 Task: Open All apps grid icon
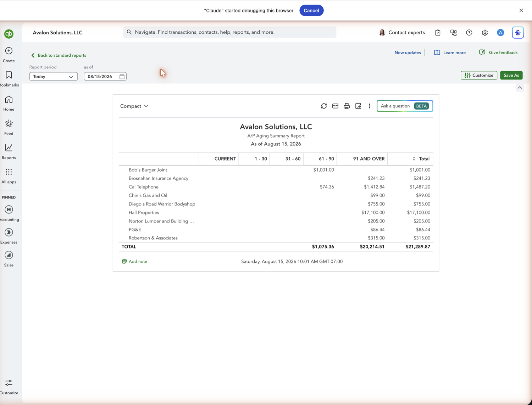coord(9,172)
